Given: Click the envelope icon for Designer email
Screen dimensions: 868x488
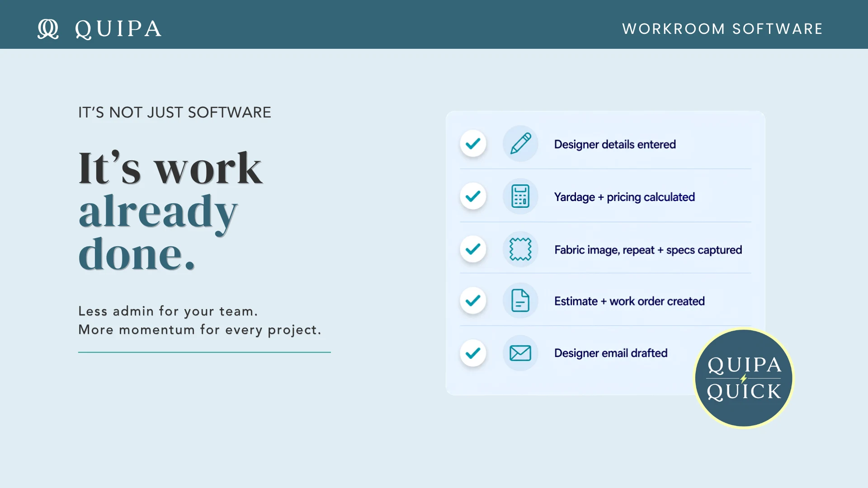Looking at the screenshot, I should pos(520,353).
